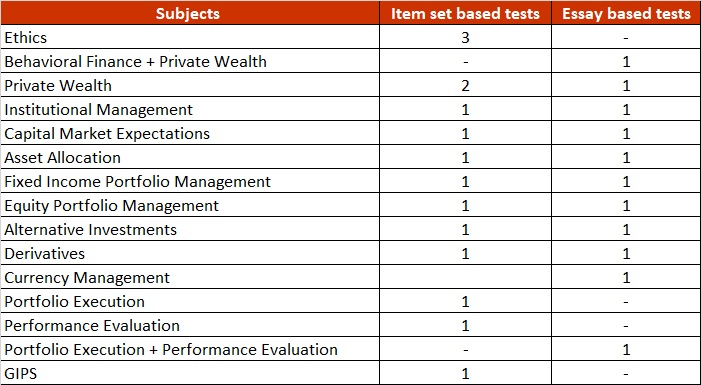Click the Derivatives subject cell
This screenshot has height=385, width=701.
click(190, 253)
